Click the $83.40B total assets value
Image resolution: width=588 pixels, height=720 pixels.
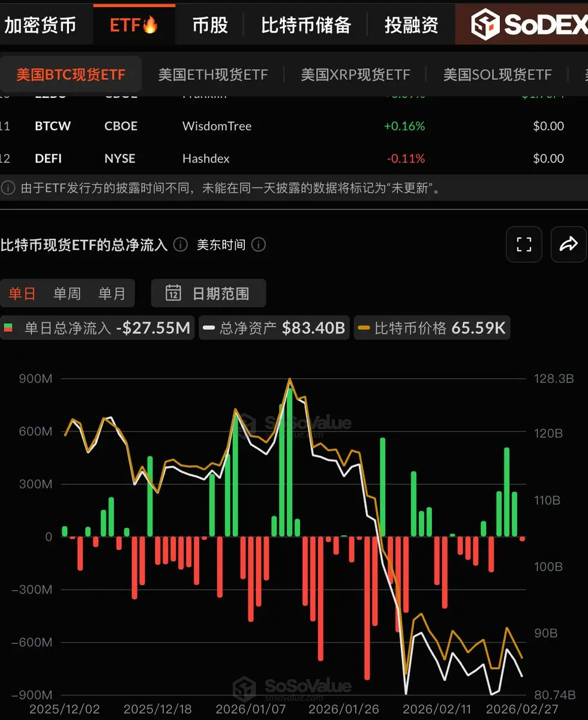tap(313, 328)
